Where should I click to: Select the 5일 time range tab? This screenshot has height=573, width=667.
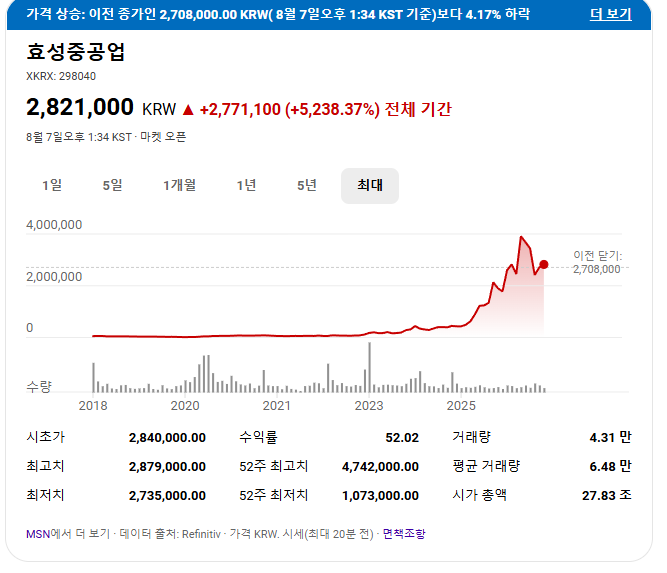coord(112,185)
